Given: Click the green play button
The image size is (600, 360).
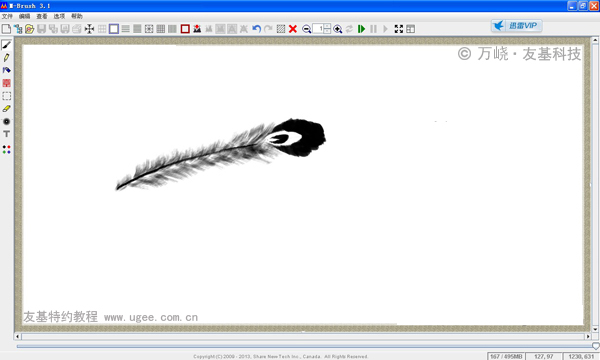Looking at the screenshot, I should (361, 29).
